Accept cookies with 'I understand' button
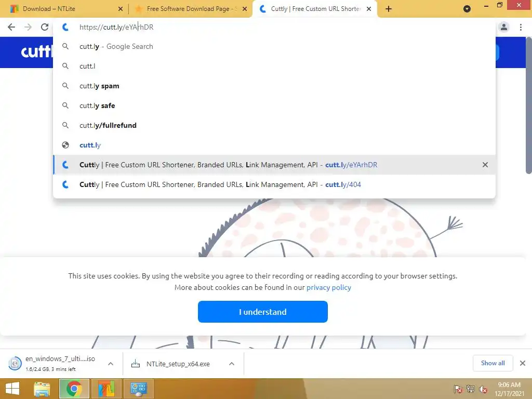The image size is (532, 399). (262, 312)
